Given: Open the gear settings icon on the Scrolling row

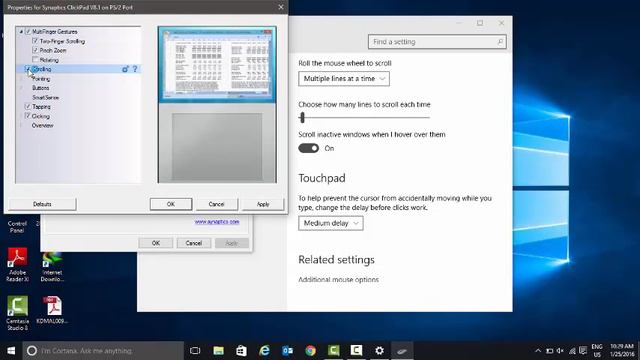Looking at the screenshot, I should coord(125,69).
